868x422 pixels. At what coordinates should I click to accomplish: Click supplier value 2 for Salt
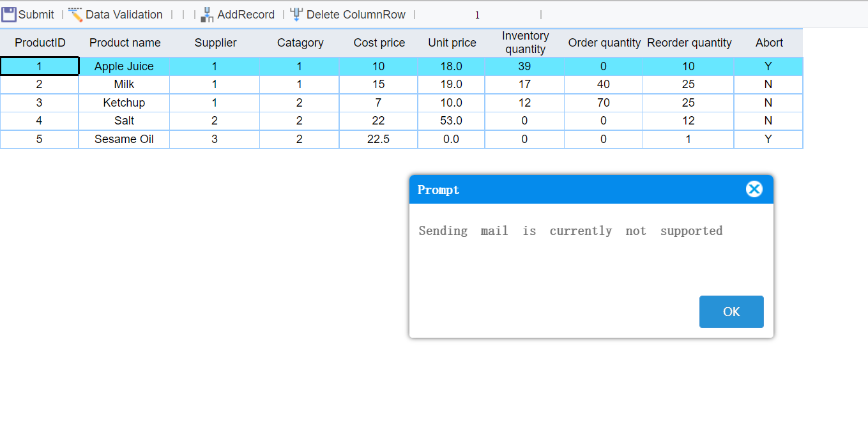(x=215, y=121)
